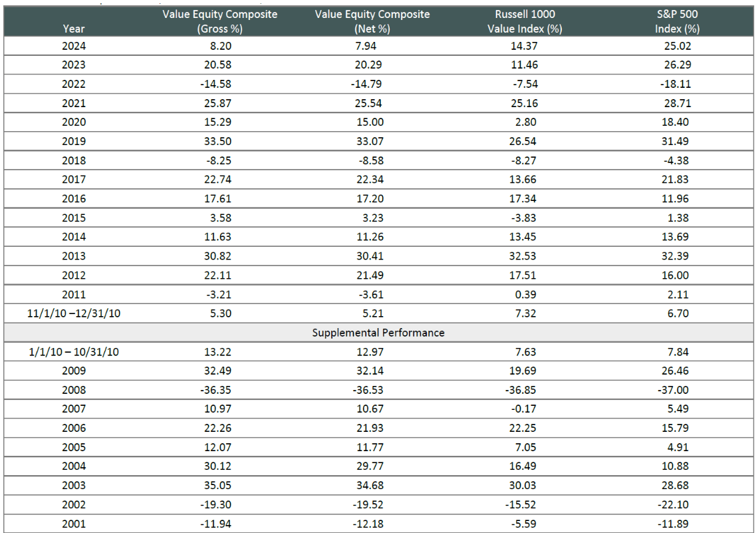Click the Russell 1000 Value Index (%) header
The image size is (756, 533).
pyautogui.click(x=525, y=21)
